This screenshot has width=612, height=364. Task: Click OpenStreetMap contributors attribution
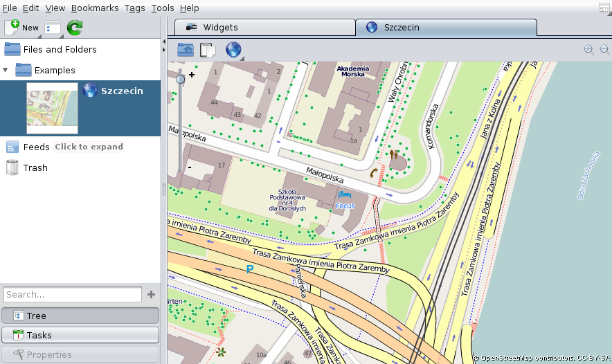[x=542, y=358]
